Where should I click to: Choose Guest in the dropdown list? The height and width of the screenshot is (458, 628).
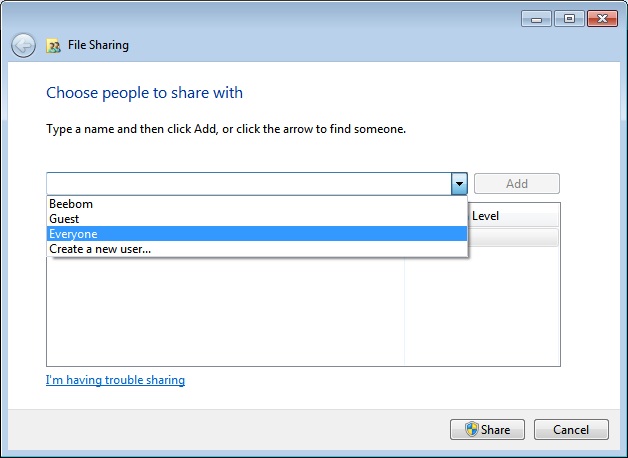[x=64, y=219]
